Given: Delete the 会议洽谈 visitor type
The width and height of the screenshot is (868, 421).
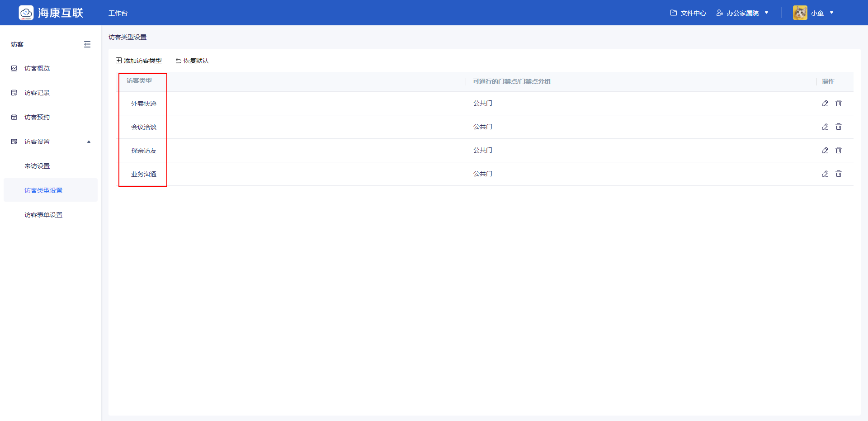Looking at the screenshot, I should [839, 127].
